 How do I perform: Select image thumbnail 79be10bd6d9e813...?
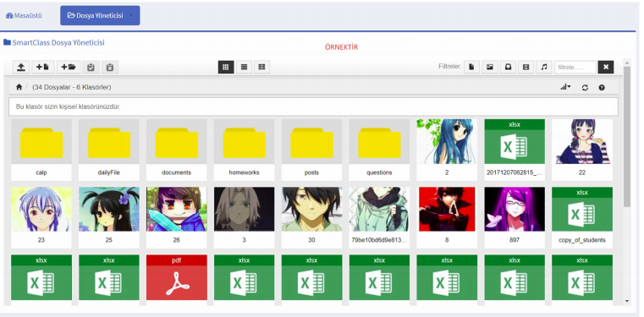(x=379, y=209)
